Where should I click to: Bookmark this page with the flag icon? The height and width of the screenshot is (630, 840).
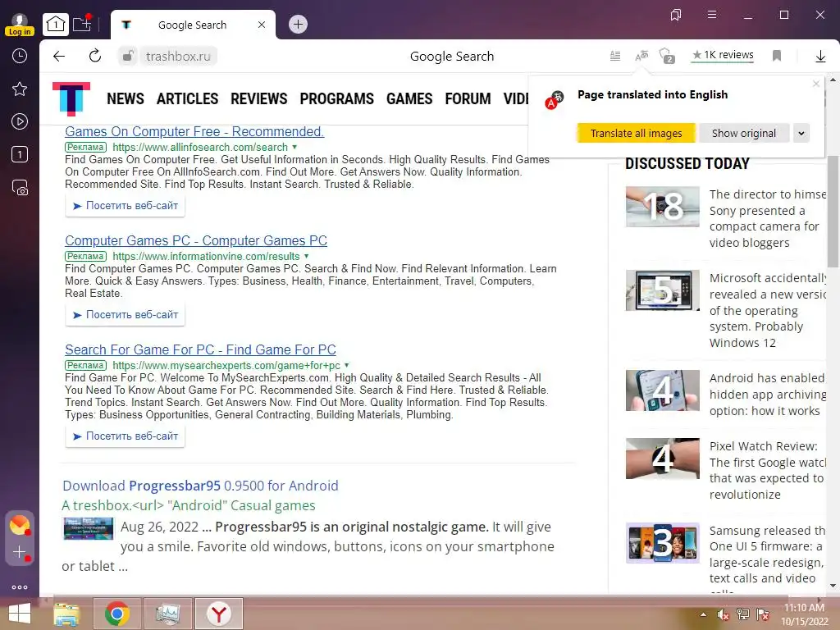776,56
